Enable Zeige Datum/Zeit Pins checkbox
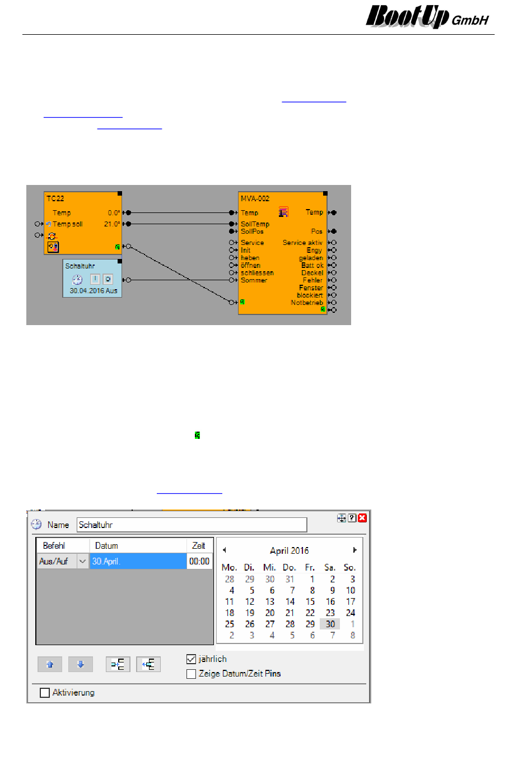Viewport: 532px width, 778px height. point(191,674)
